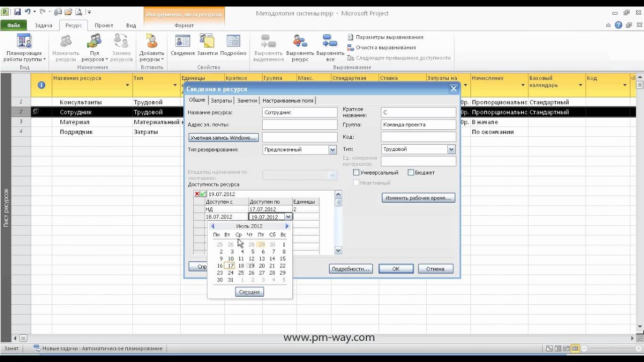This screenshot has height=362, width=644.
Task: Open the Начисление column filter arrow
Action: coord(523,85)
